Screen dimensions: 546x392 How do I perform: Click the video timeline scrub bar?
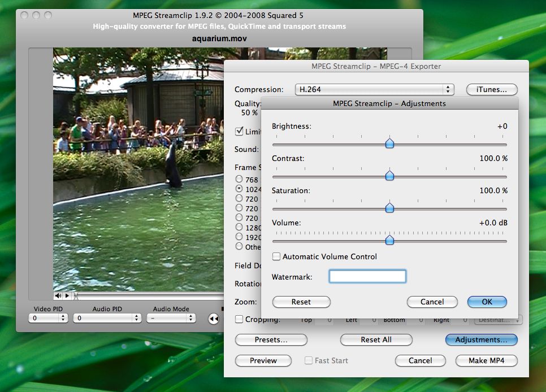(150, 296)
